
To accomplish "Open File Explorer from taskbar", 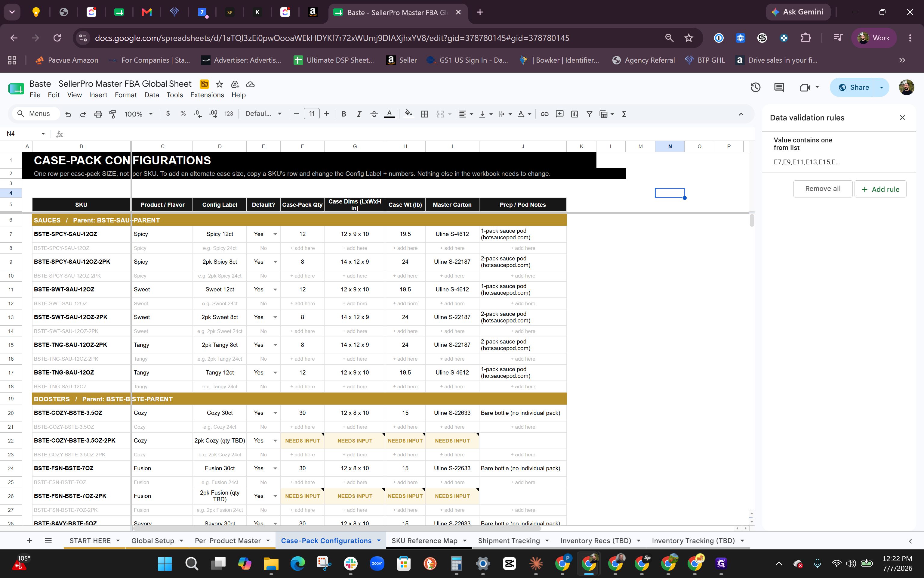I will point(271,564).
